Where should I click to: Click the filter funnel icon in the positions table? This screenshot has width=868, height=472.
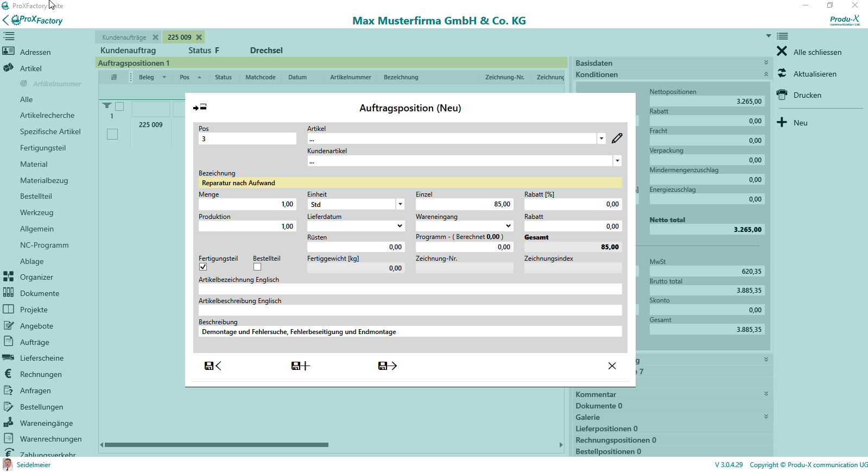tap(107, 106)
